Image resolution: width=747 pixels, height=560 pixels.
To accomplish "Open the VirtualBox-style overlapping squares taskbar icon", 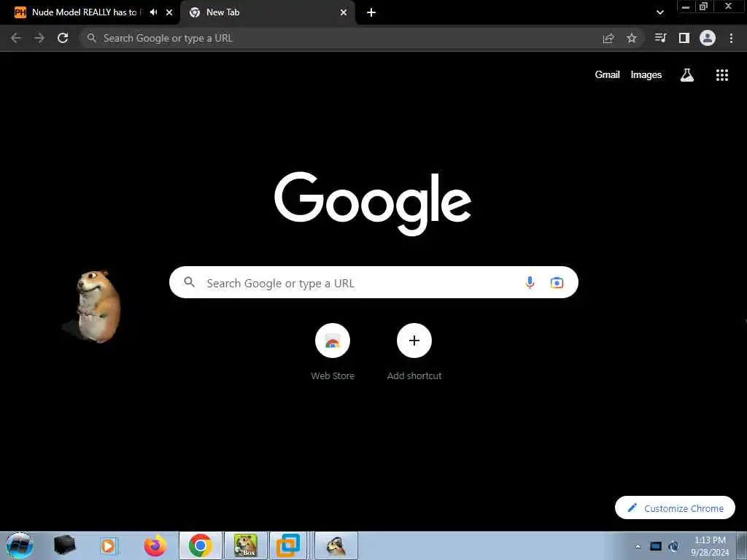I will pos(288,545).
